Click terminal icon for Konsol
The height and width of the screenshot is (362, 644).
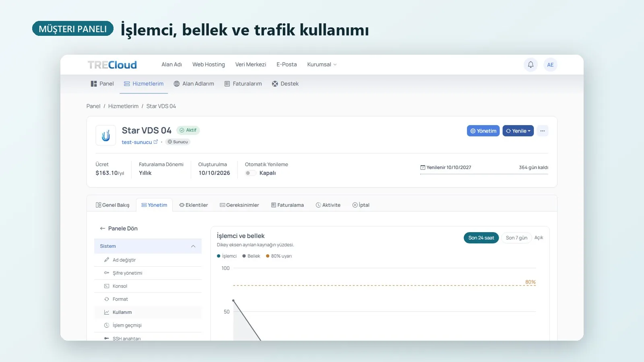coord(107,286)
